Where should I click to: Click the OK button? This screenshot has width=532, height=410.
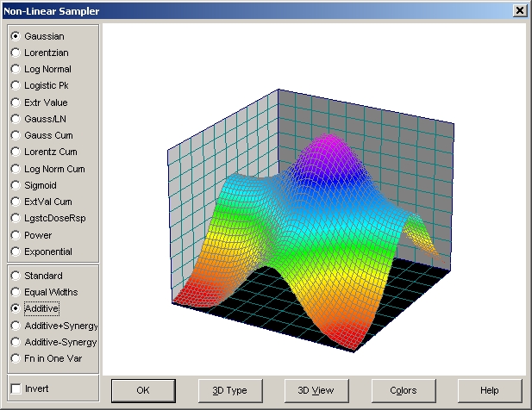[x=143, y=390]
